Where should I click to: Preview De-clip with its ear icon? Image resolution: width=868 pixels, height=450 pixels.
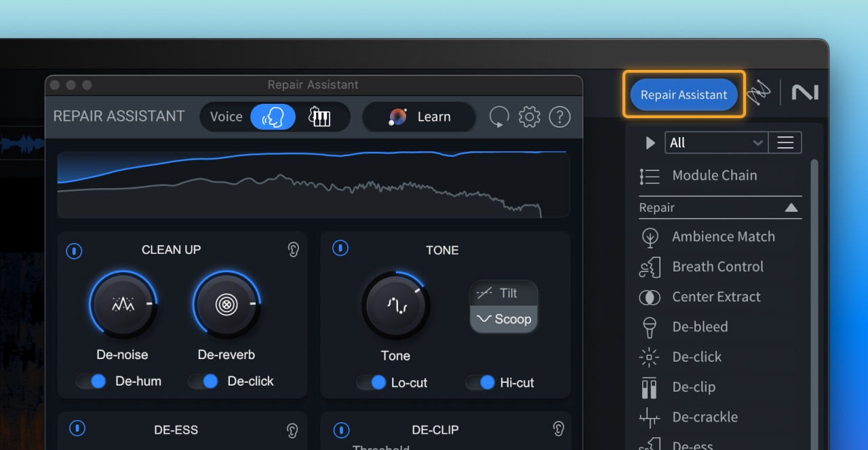coord(558,428)
